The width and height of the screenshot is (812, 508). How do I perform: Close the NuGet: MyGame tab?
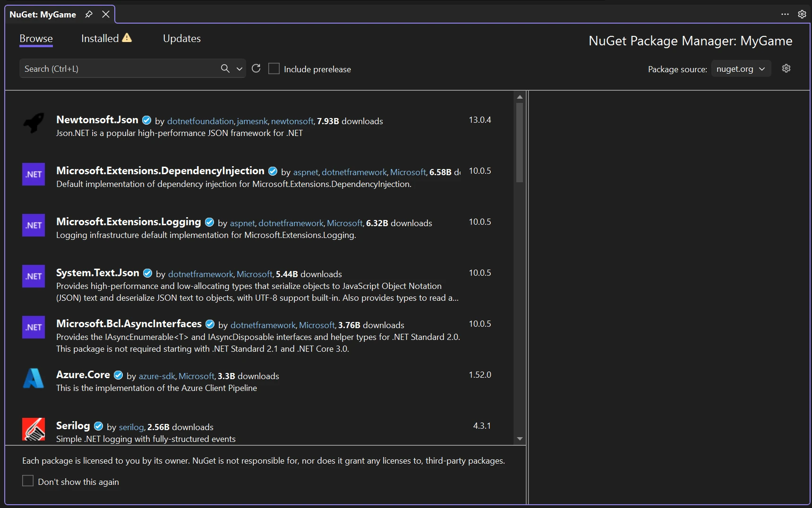106,14
